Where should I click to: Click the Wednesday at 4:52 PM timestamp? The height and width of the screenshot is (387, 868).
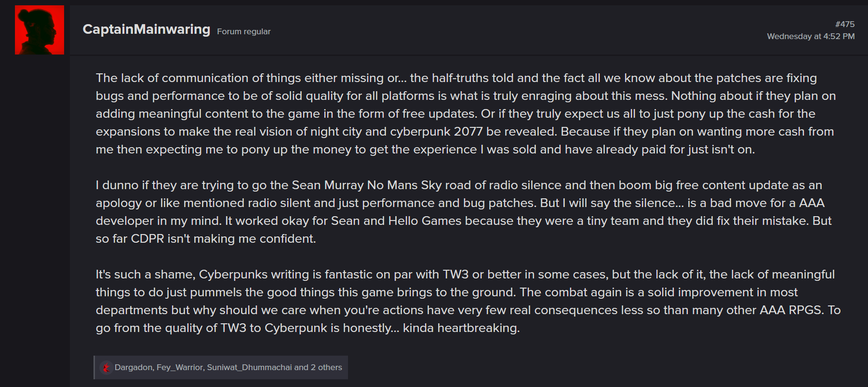[x=811, y=36]
